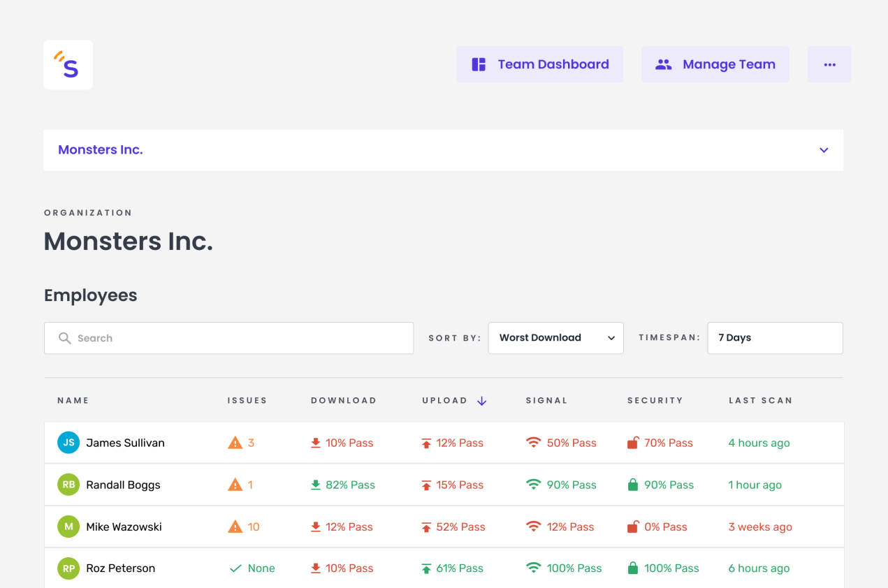This screenshot has width=888, height=588.
Task: Sort by the Issues column header
Action: click(247, 401)
